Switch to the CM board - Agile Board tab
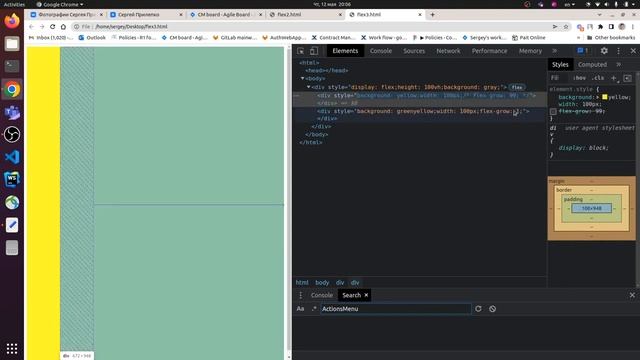 click(x=226, y=15)
